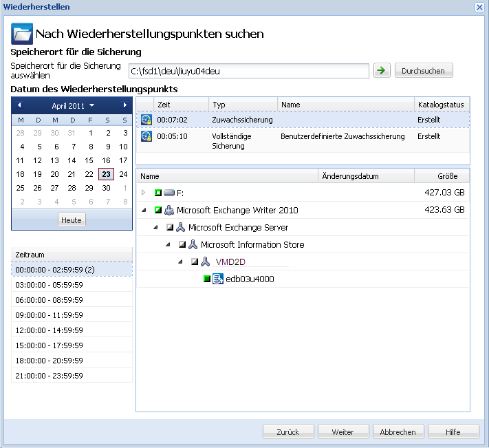489x448 pixels.
Task: Click the Vollständige Sicherung recovery point icon
Action: point(146,136)
